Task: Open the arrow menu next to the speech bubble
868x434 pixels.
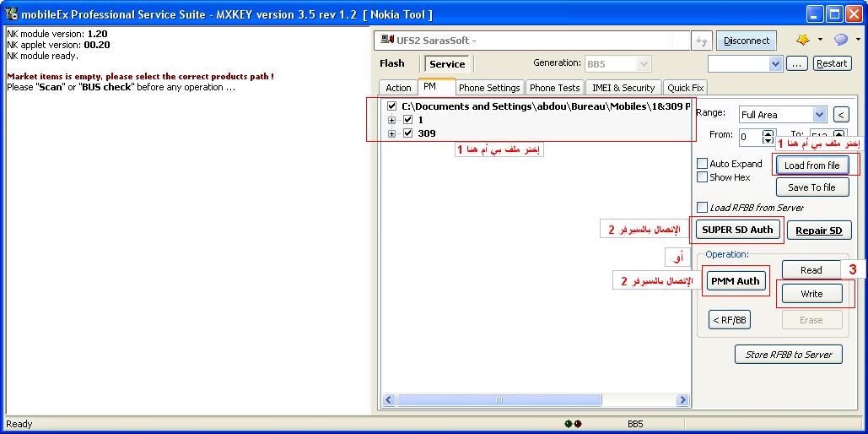Action: [x=858, y=40]
